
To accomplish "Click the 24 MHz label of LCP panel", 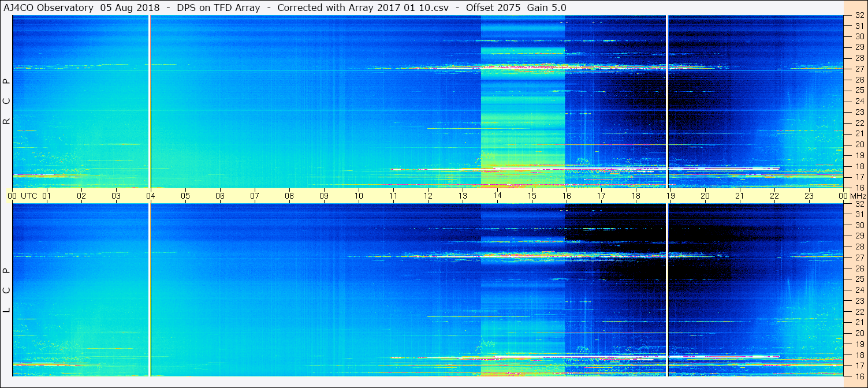I will [859, 290].
